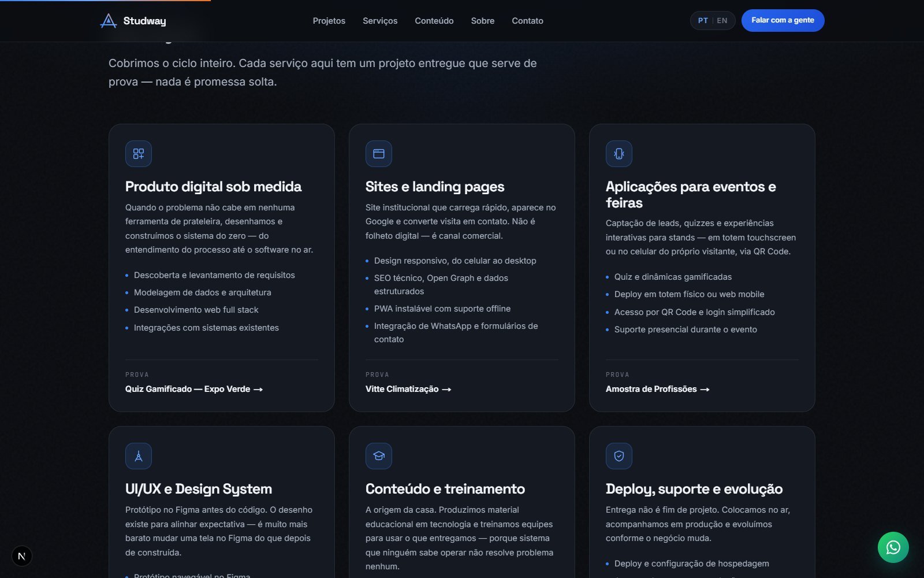Click the Studway brand name link

(x=144, y=21)
